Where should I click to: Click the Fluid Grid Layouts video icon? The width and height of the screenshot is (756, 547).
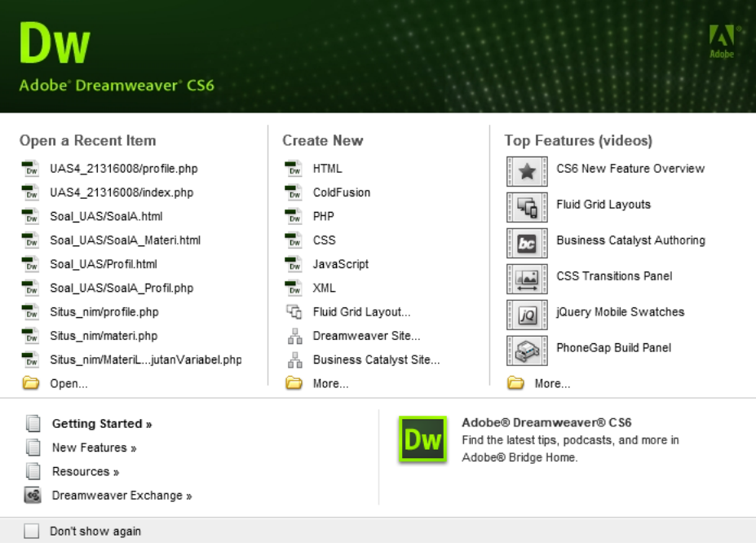pos(527,208)
